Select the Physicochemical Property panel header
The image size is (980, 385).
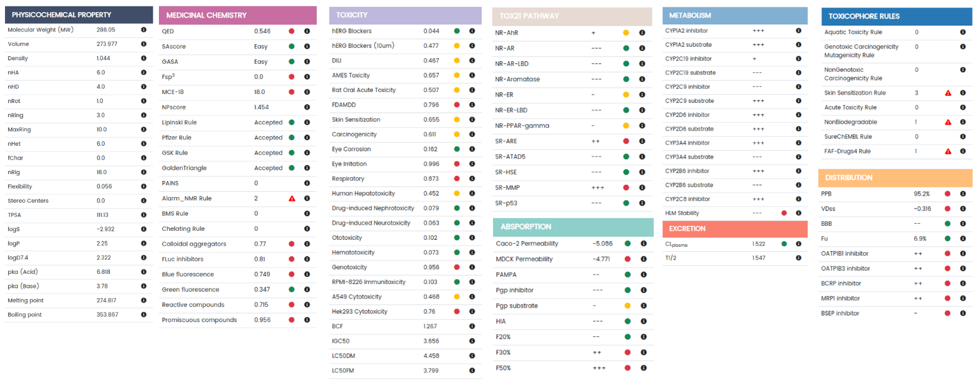tap(79, 15)
